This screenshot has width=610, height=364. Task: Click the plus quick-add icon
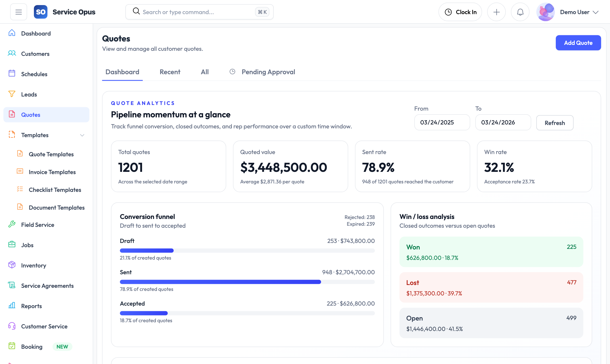click(x=496, y=12)
